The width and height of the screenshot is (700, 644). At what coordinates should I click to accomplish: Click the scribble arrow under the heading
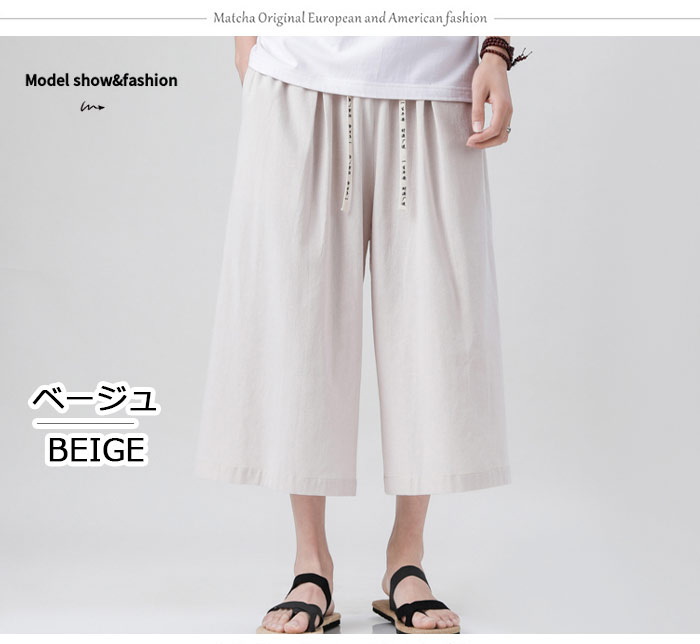click(x=93, y=107)
